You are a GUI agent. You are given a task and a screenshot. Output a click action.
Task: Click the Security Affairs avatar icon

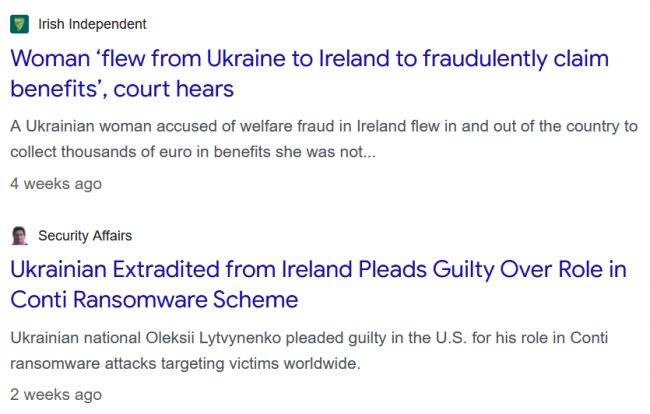point(19,235)
